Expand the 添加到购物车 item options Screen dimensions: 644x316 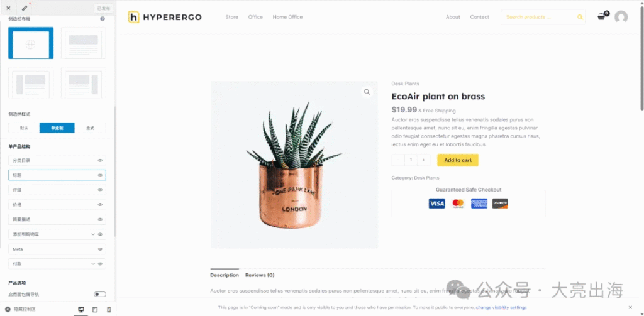(x=93, y=234)
